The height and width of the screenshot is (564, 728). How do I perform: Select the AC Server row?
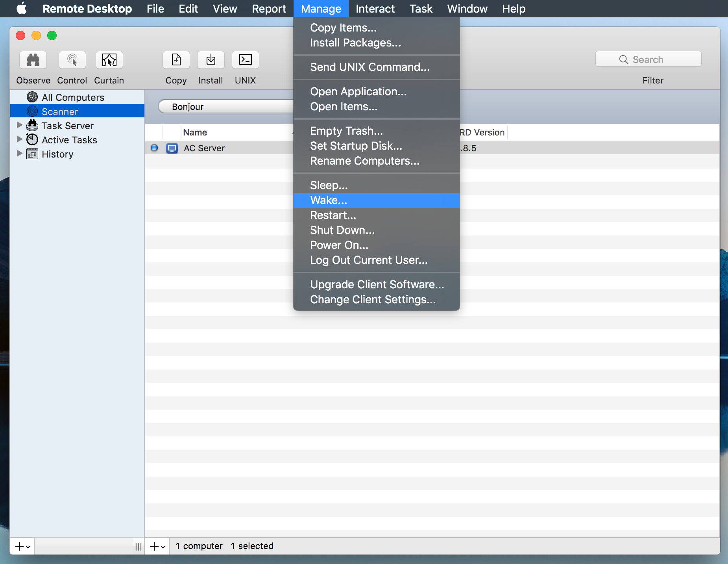click(x=432, y=148)
